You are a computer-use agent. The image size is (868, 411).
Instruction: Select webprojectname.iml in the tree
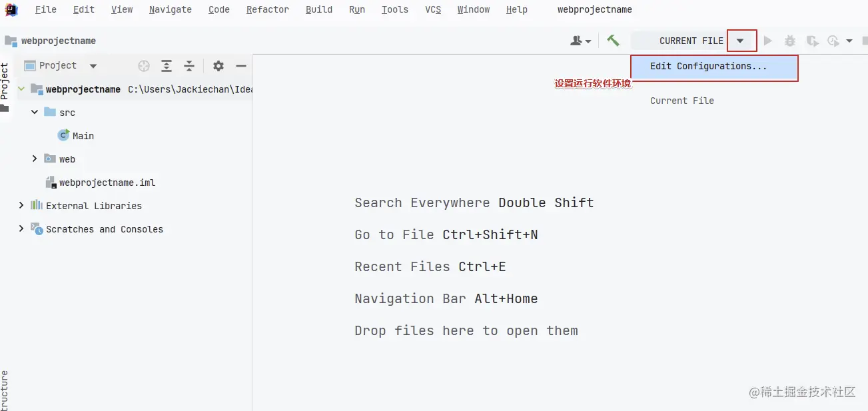(x=107, y=182)
